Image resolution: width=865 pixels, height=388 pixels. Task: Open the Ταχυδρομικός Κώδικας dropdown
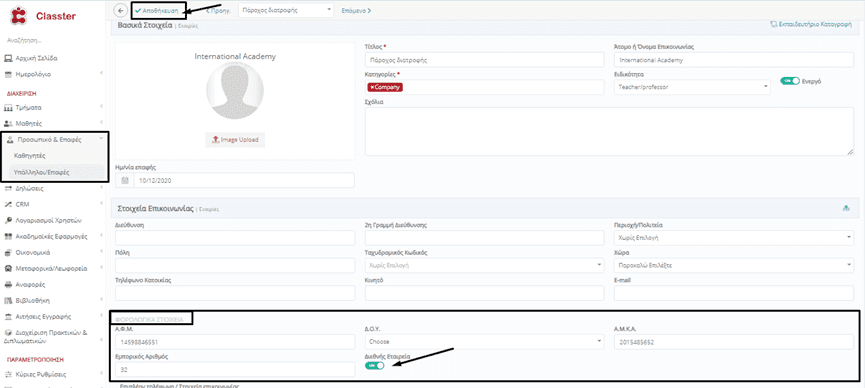point(485,265)
